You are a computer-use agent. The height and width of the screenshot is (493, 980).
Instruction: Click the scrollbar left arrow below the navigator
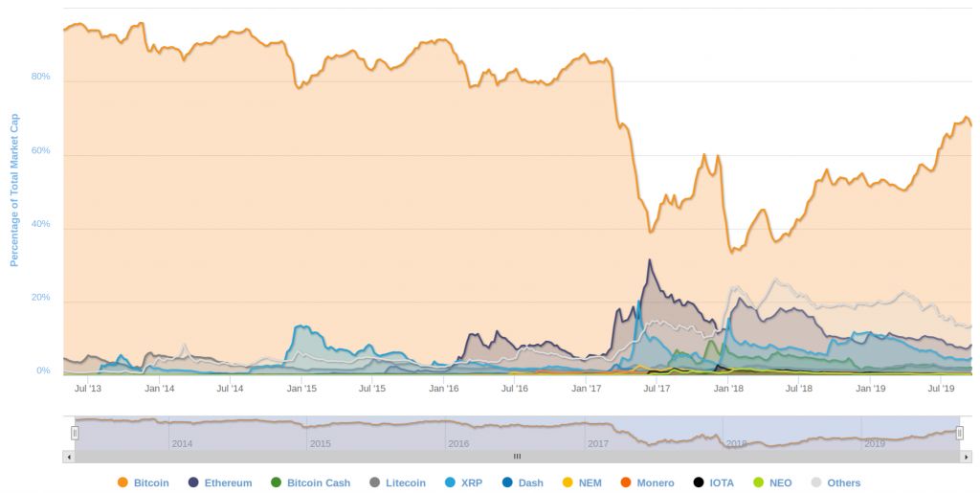68,457
